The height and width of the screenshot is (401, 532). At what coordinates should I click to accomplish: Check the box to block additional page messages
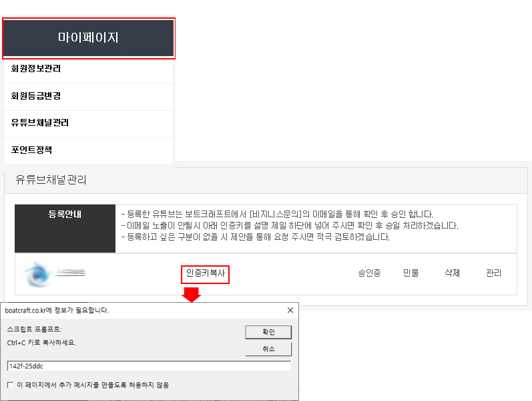[10, 384]
